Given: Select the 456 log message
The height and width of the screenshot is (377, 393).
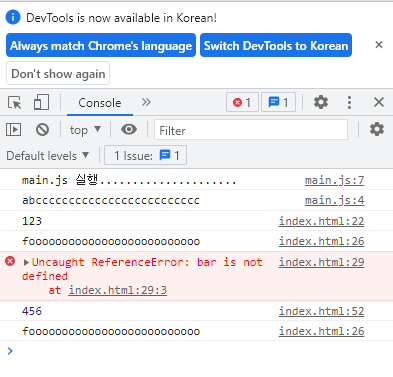Looking at the screenshot, I should 32,311.
